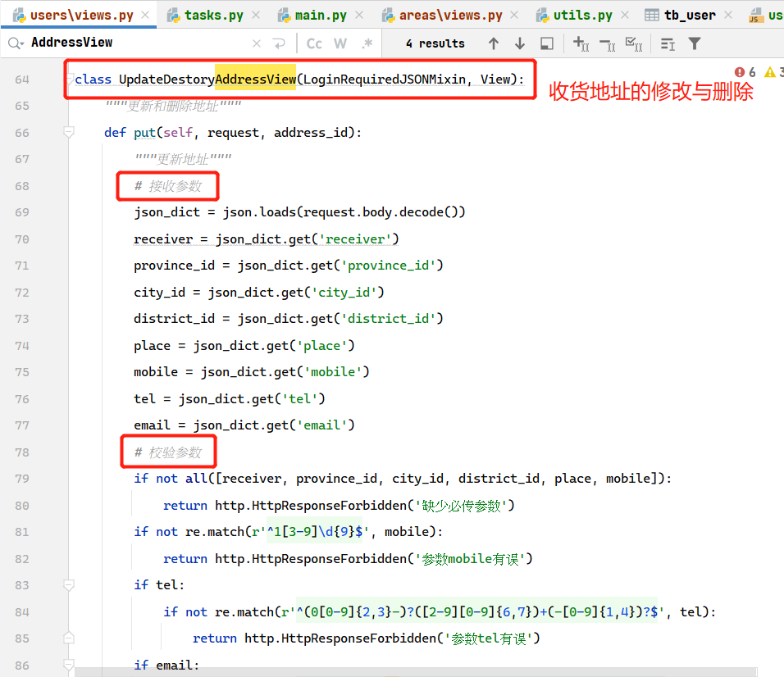
Task: Click the highlighted AddressView match
Action: (x=256, y=79)
